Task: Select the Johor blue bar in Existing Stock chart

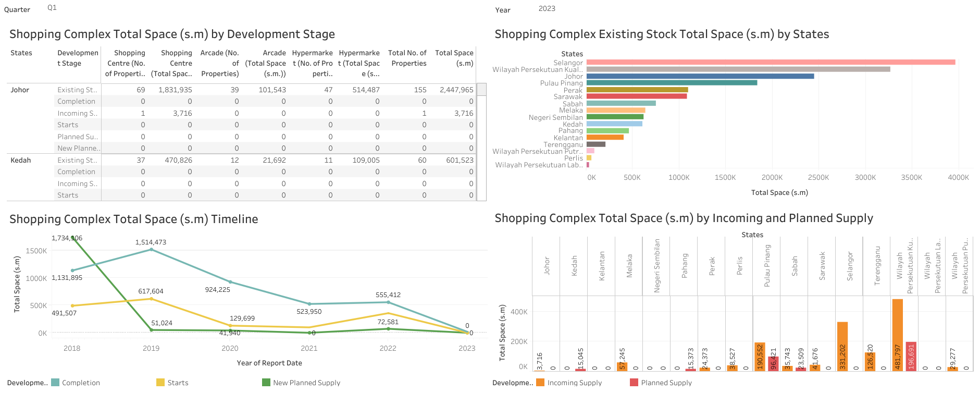Action: click(700, 76)
